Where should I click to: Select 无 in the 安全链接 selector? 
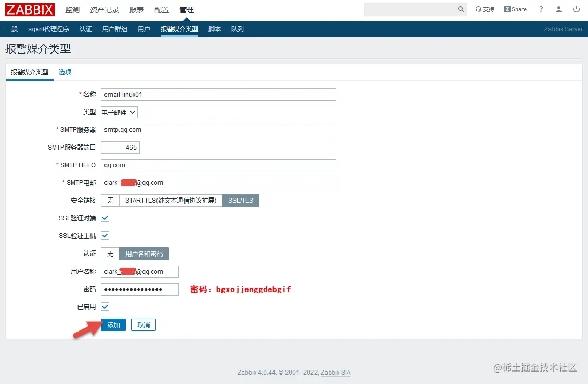[110, 200]
